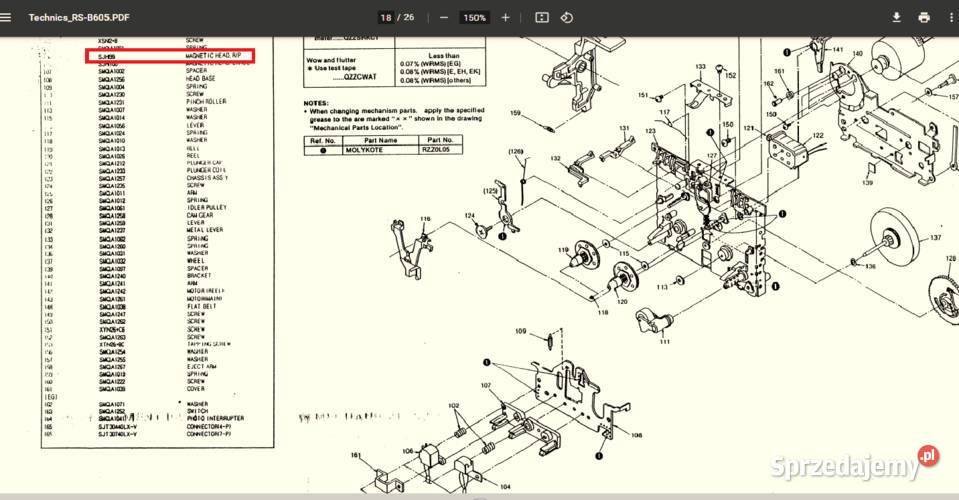Image resolution: width=959 pixels, height=500 pixels.
Task: Click the Wow and flutter label
Action: (x=331, y=61)
